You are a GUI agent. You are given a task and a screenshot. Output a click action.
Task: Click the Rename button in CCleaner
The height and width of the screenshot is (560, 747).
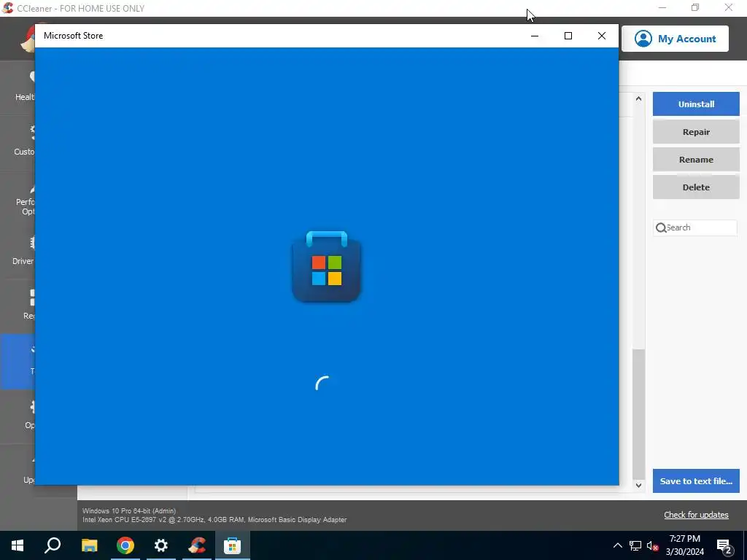click(x=696, y=160)
